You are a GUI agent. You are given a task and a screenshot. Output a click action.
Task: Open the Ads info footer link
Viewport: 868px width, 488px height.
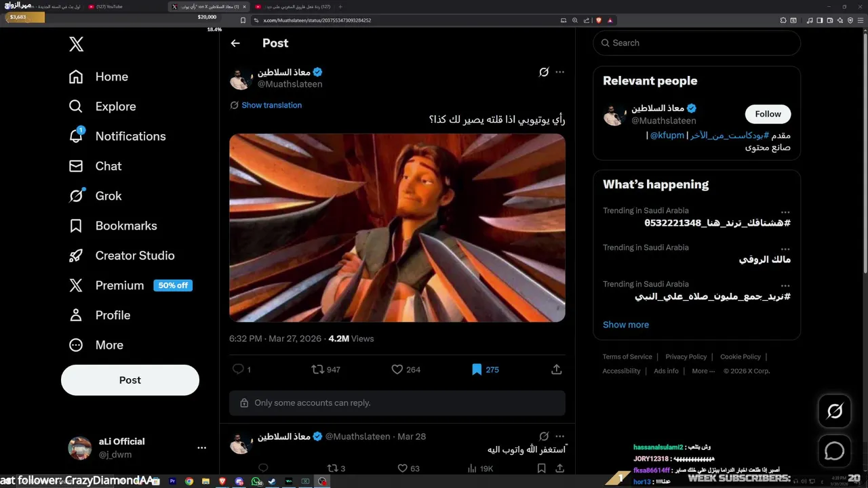[x=666, y=371]
